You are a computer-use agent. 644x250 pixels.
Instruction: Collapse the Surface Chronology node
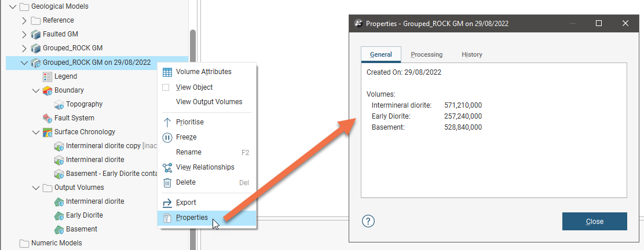36,132
